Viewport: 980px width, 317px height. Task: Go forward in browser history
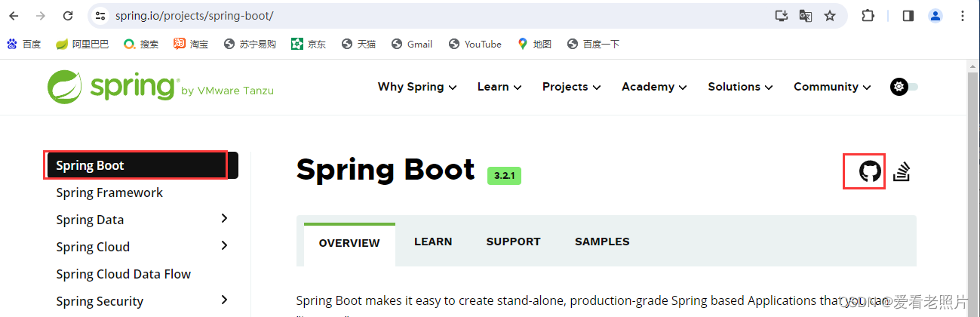coord(41,16)
